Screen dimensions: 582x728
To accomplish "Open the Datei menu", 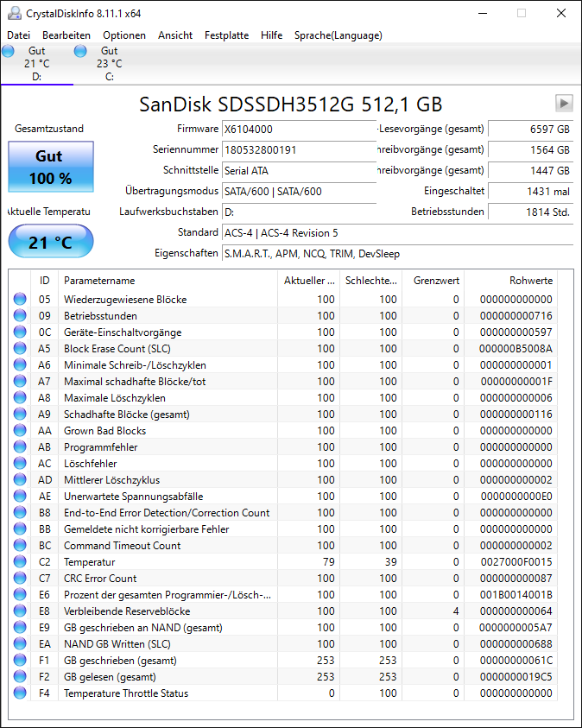I will (18, 35).
